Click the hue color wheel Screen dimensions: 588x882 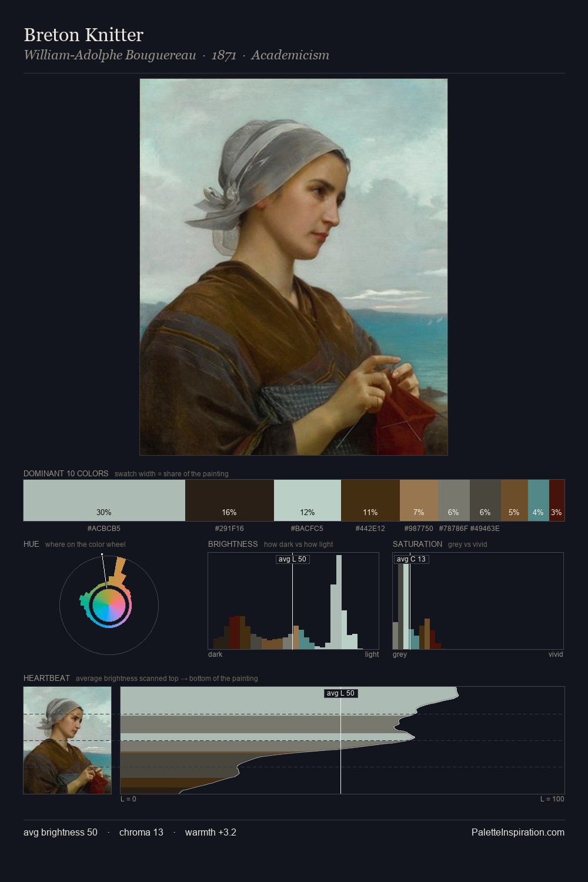109,605
